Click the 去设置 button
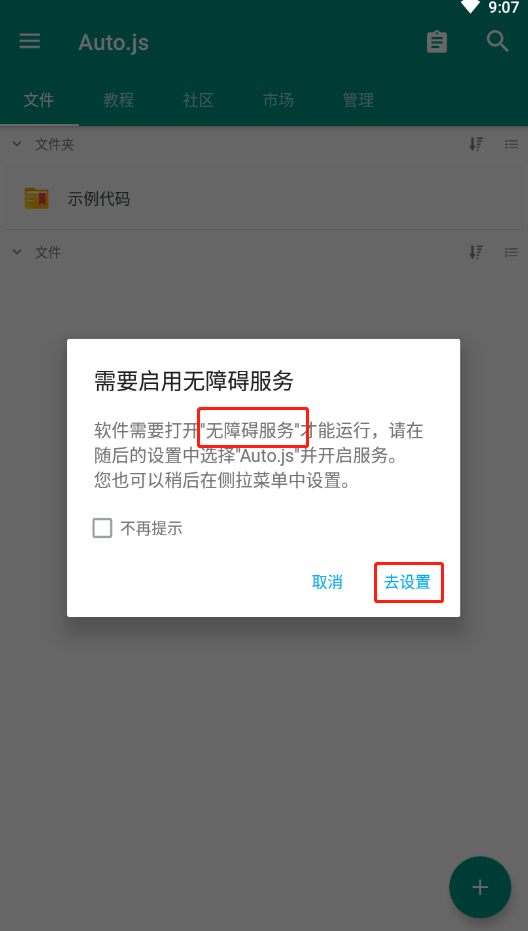528x931 pixels. coord(407,582)
